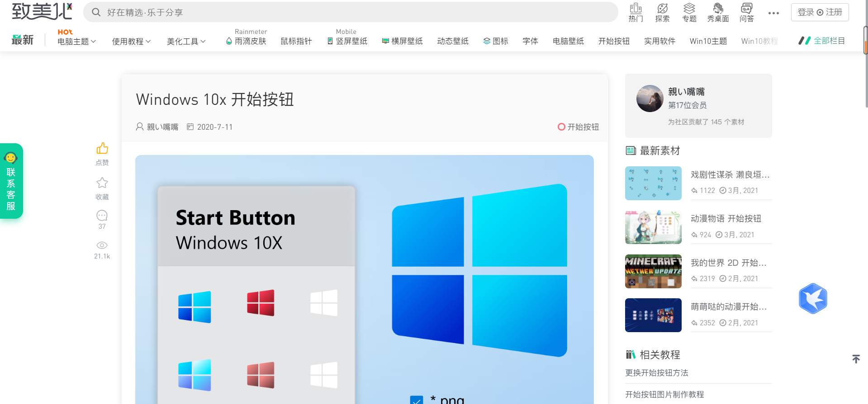Click the 相关教程 section heading icon
868x404 pixels.
631,355
